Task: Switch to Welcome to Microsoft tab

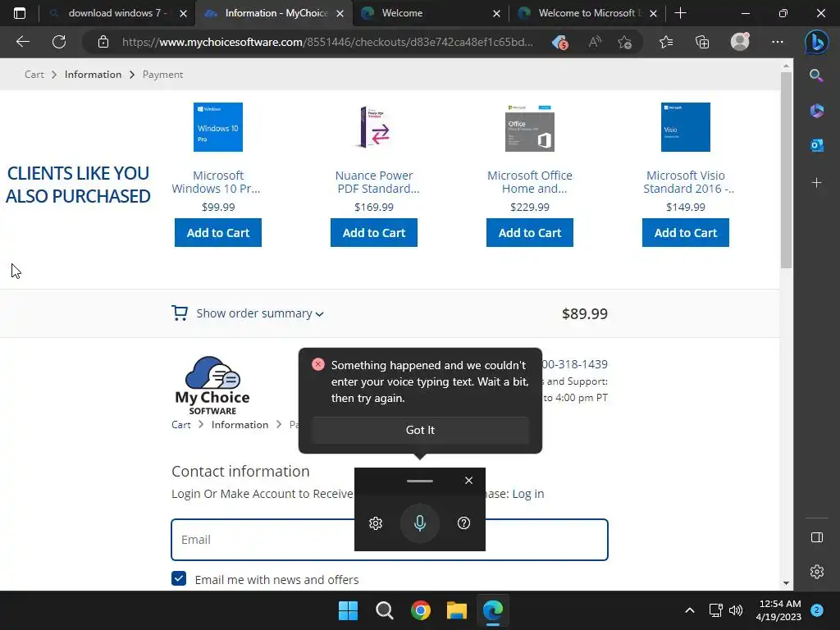Action: tap(589, 13)
